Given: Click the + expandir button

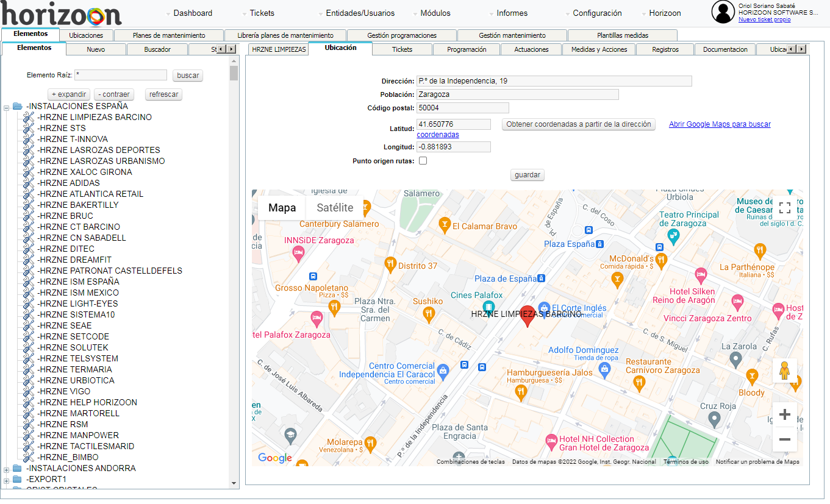Looking at the screenshot, I should tap(69, 94).
